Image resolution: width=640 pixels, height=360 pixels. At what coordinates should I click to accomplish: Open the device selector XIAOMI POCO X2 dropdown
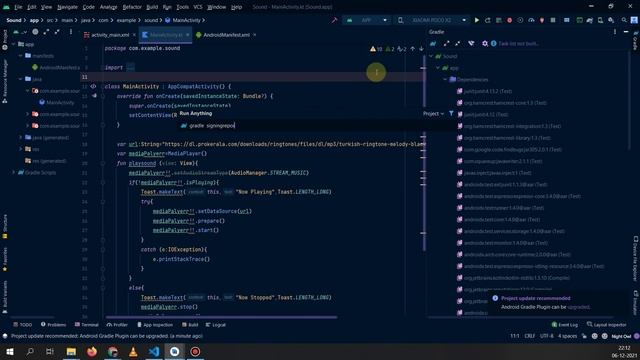click(432, 20)
